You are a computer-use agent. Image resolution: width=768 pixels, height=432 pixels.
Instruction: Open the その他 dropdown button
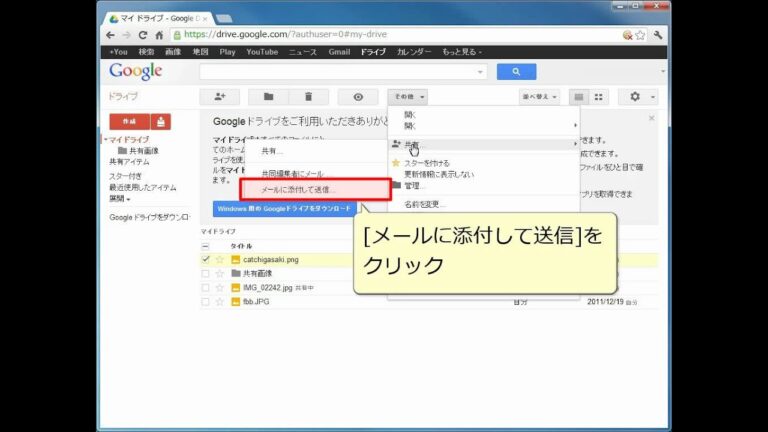408,96
